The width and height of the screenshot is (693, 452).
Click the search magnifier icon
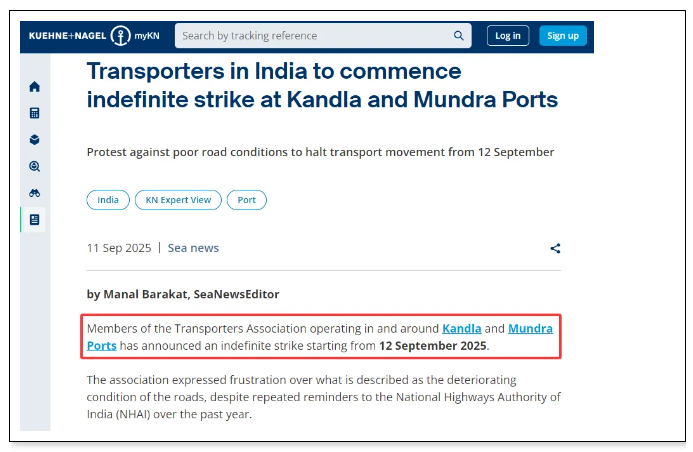(x=459, y=36)
